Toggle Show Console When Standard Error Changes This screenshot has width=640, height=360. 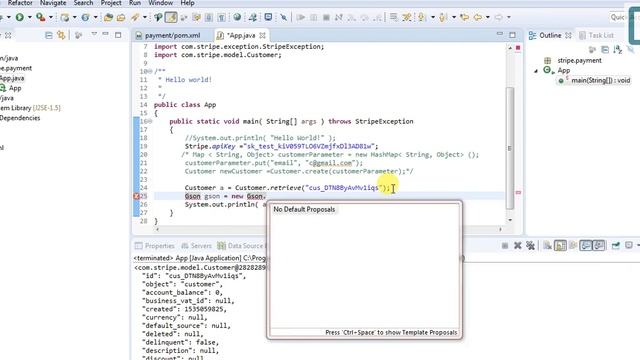point(599,245)
